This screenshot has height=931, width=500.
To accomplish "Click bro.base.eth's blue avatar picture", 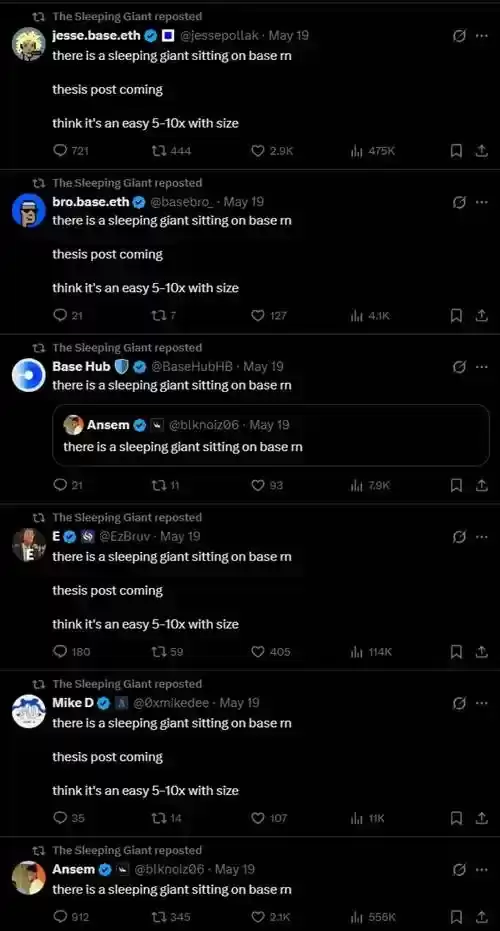I will [x=29, y=210].
